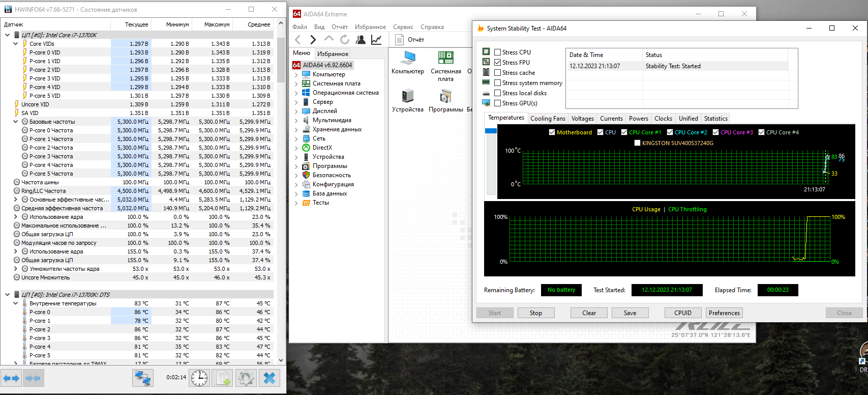Switch to Избранное tab in AIDA64 sidebar
The width and height of the screenshot is (868, 395).
click(333, 53)
